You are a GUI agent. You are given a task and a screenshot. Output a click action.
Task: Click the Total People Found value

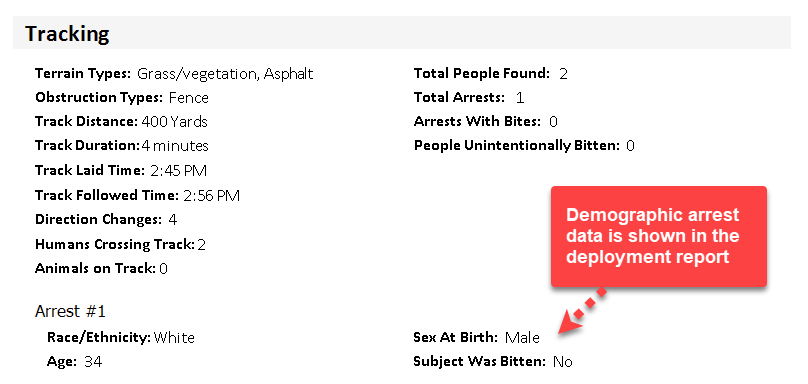pos(563,74)
